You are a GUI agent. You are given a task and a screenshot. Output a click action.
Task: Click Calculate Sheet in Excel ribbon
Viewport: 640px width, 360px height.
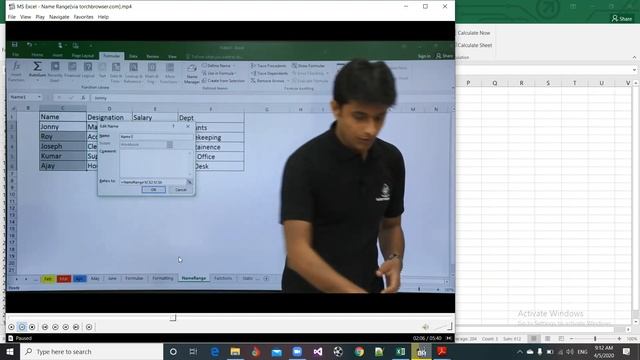tap(474, 45)
